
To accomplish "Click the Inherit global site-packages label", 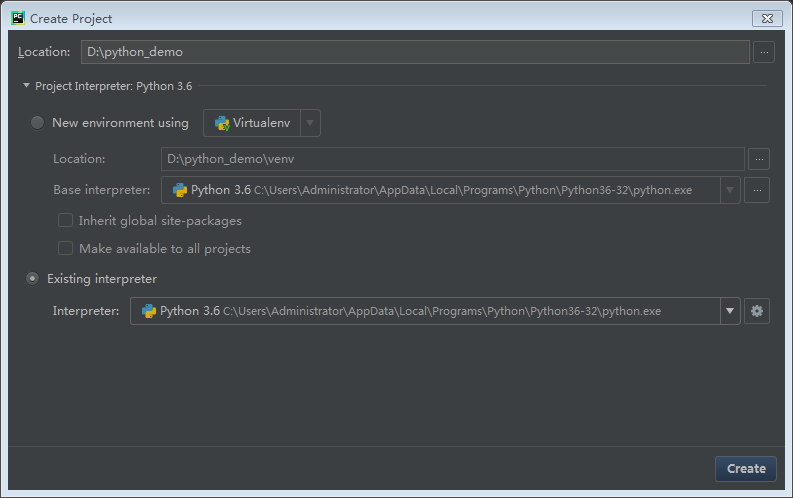I will coord(160,221).
